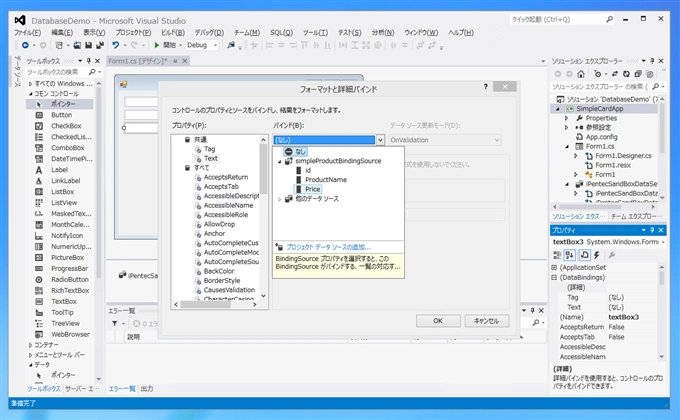Click the Toolbox search input field
Viewport: 680px width, 420px height.
point(56,72)
